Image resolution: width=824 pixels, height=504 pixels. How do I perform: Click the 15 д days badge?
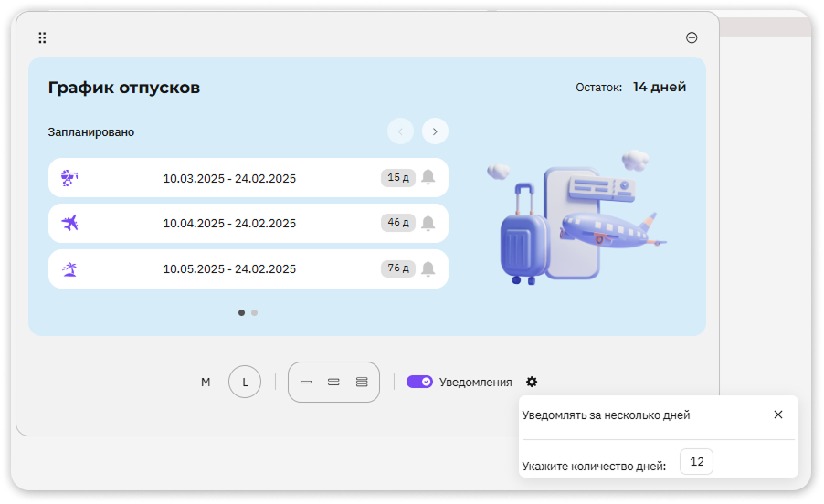point(398,177)
